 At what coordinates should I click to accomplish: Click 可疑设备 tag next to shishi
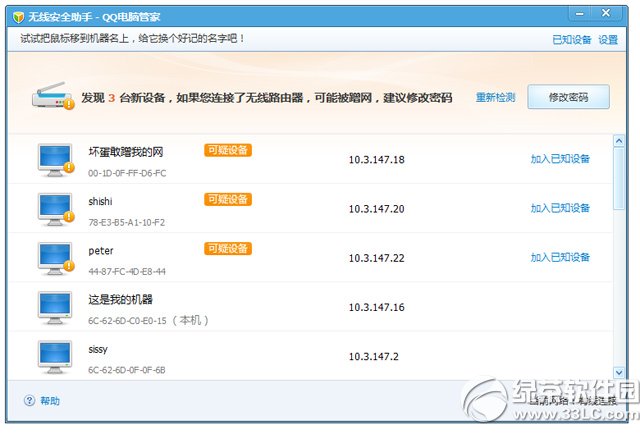(228, 199)
